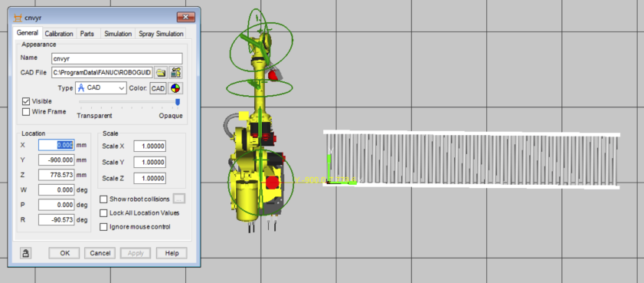
Task: Click the R rotation field
Action: (x=57, y=220)
